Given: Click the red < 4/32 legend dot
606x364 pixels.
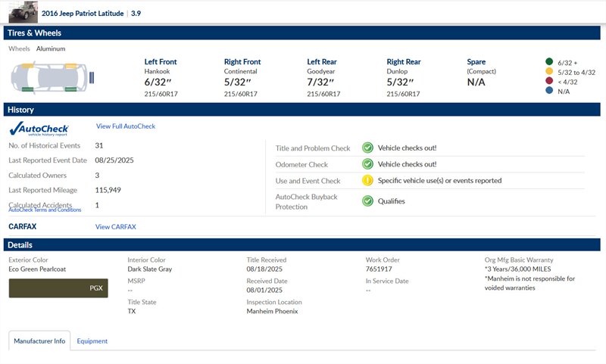Looking at the screenshot, I should (x=548, y=82).
